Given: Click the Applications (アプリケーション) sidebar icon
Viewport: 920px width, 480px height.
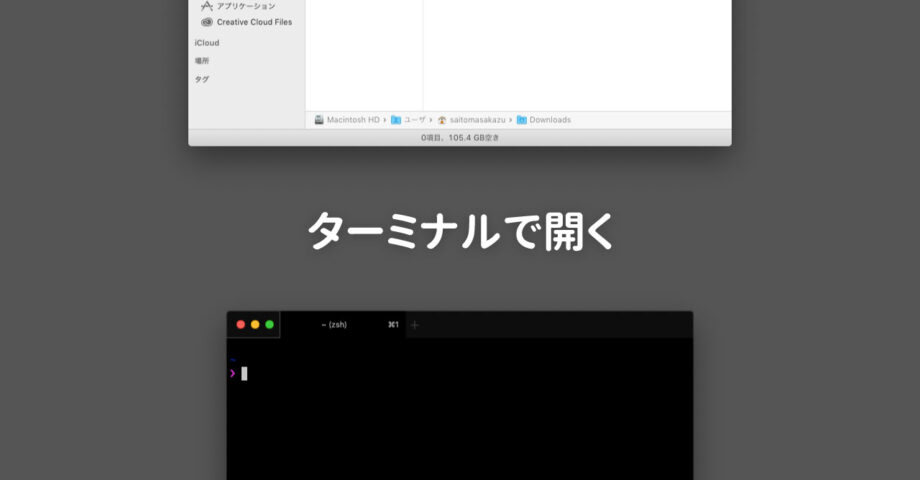Looking at the screenshot, I should [207, 6].
